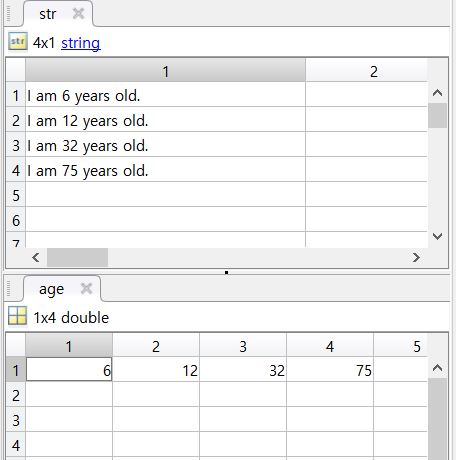The image size is (456, 460).
Task: Select row 5 header in str table
Action: [x=16, y=194]
